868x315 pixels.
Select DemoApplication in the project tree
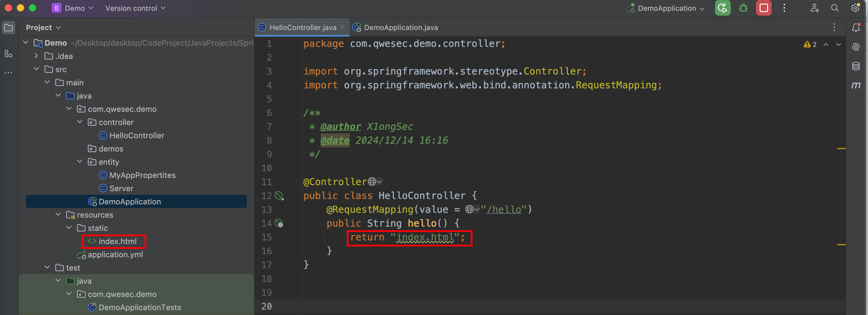pos(136,202)
